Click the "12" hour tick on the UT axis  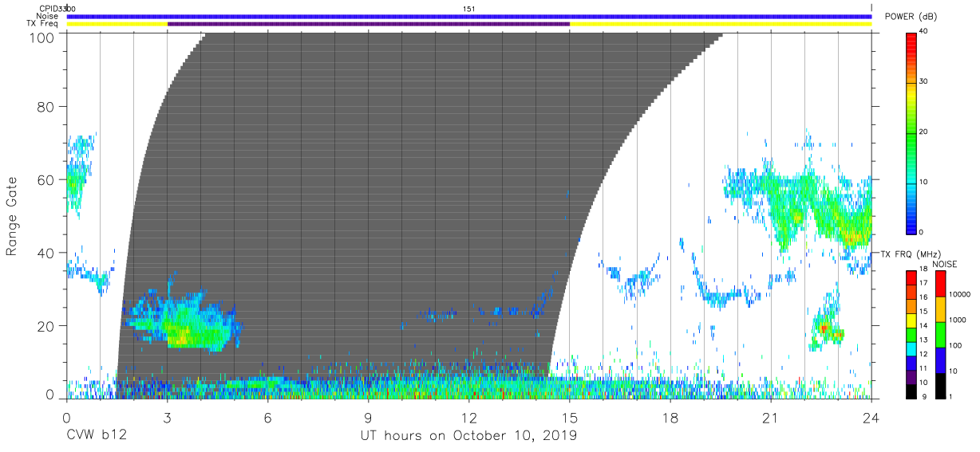pos(469,419)
